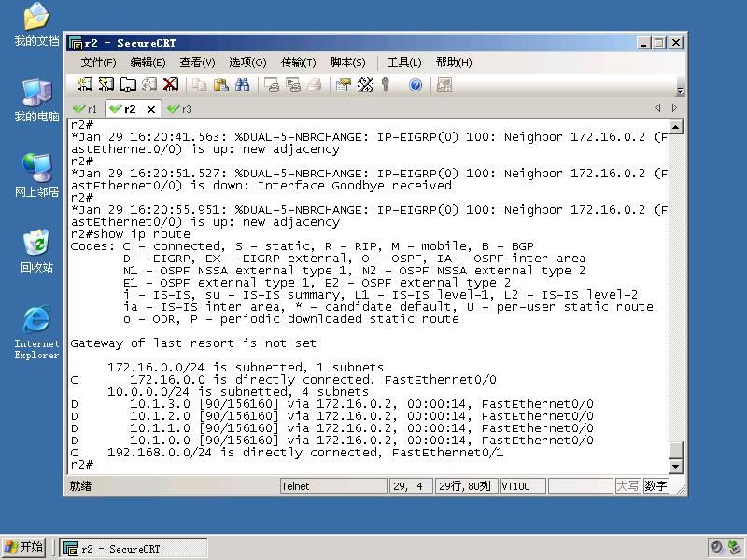Screen dimensions: 747x560
Task: Click the Find binoculars icon
Action: pos(242,85)
